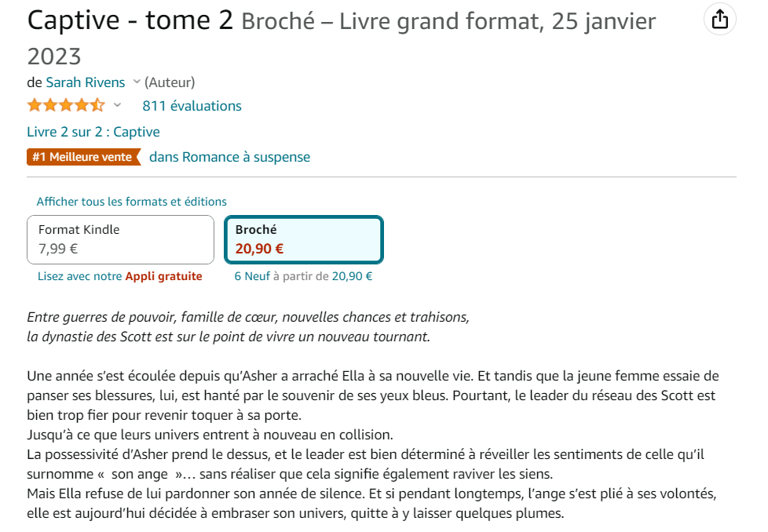Screen dimensions: 768x532
Task: Open Sarah Rivens author page
Action: point(86,82)
